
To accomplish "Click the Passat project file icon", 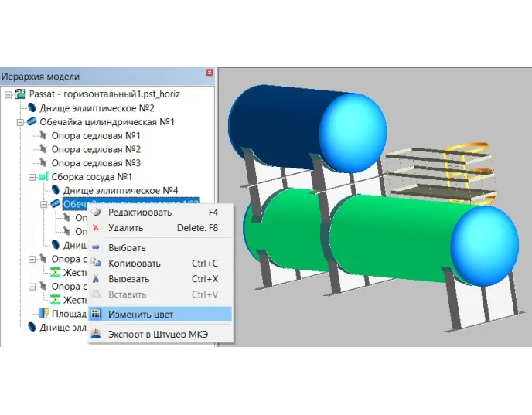I will [x=21, y=94].
